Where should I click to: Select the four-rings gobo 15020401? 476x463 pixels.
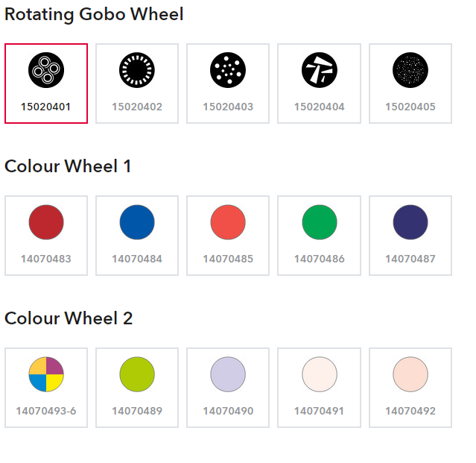coord(46,84)
